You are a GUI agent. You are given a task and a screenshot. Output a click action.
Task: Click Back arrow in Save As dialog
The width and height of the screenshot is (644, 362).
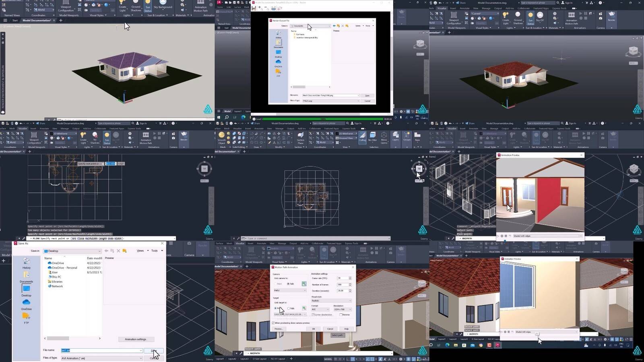(x=106, y=251)
